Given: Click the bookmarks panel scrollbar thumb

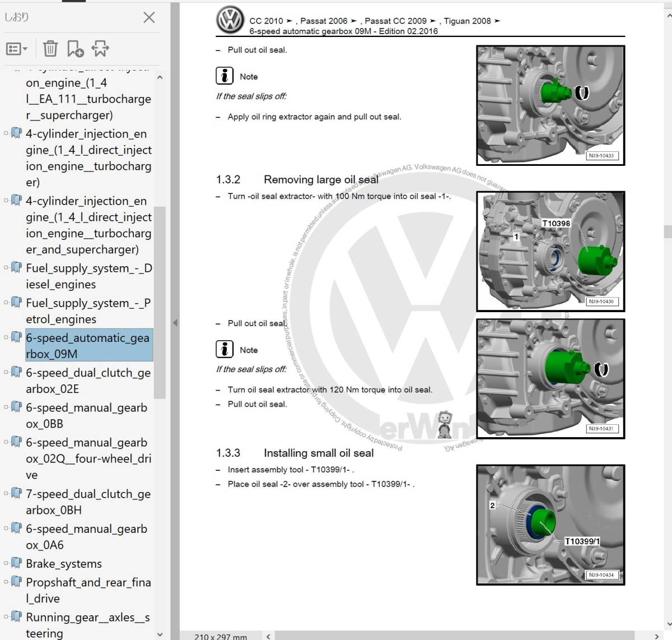Looking at the screenshot, I should [x=160, y=302].
